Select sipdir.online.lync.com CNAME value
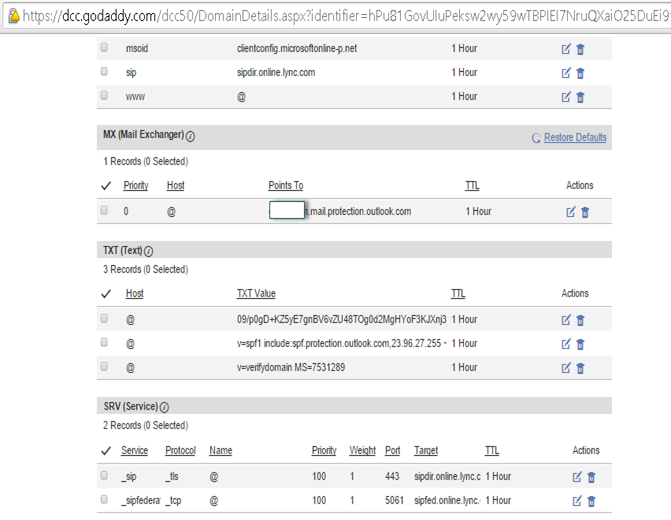 tap(276, 72)
